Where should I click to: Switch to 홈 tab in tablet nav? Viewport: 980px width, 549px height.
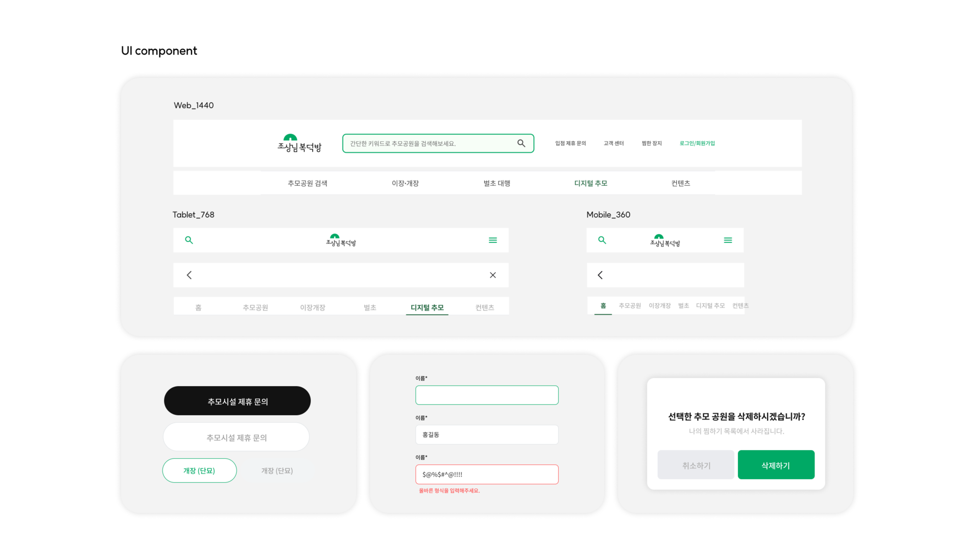coord(198,308)
